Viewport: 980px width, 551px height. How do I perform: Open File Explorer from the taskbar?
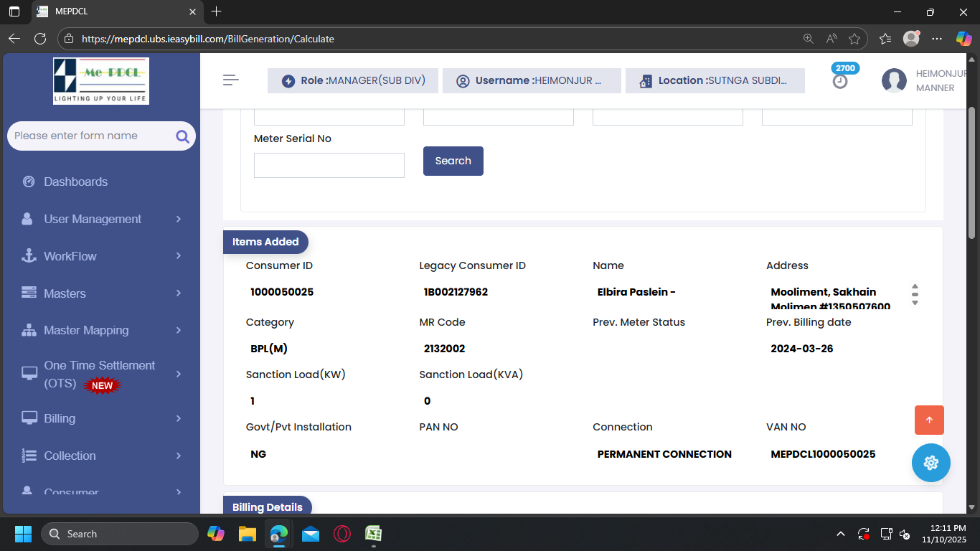coord(248,534)
